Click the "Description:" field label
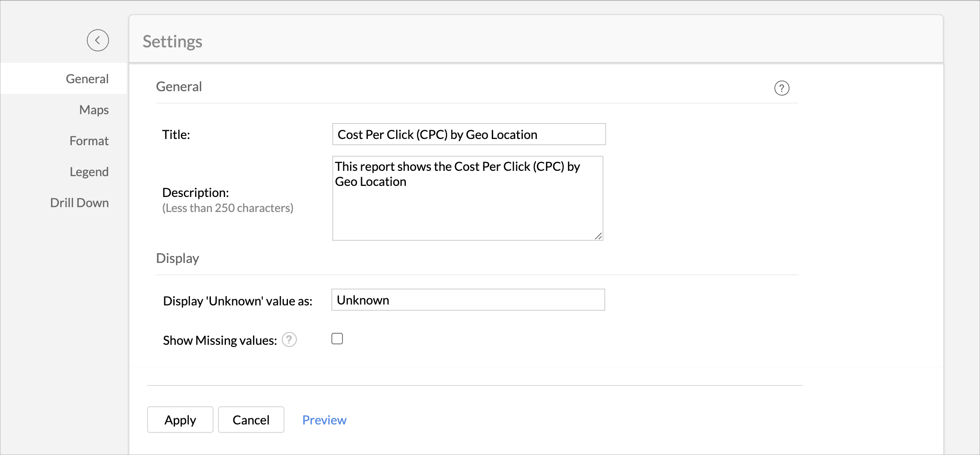 195,193
